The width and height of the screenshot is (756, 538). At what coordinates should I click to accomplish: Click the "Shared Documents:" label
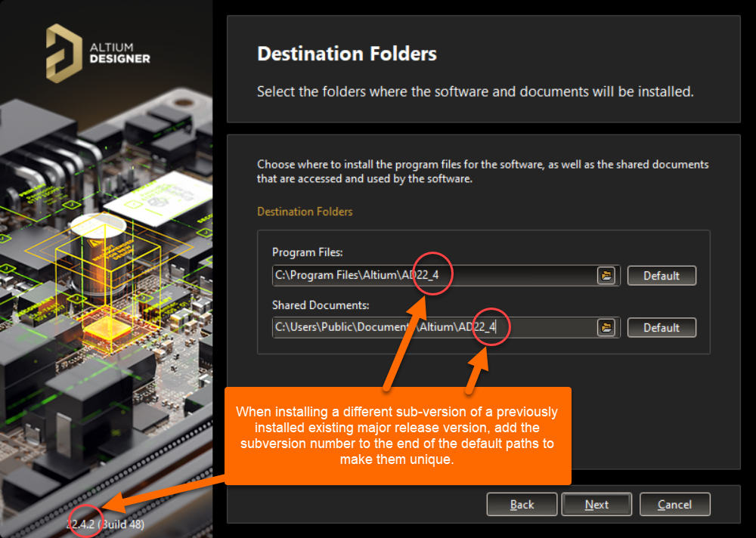pyautogui.click(x=321, y=305)
